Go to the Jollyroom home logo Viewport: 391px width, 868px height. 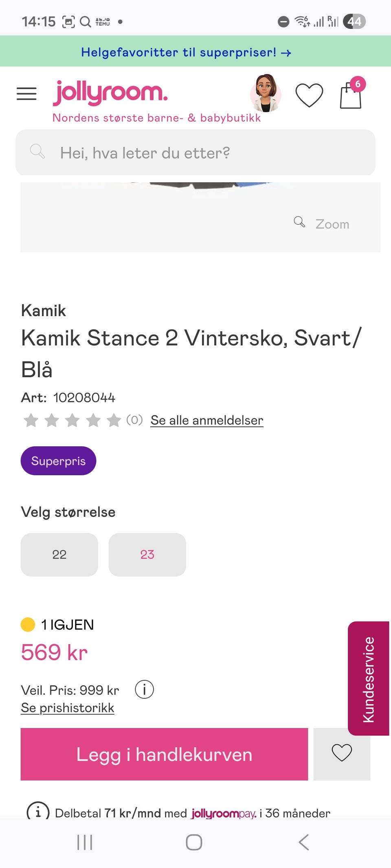(110, 93)
